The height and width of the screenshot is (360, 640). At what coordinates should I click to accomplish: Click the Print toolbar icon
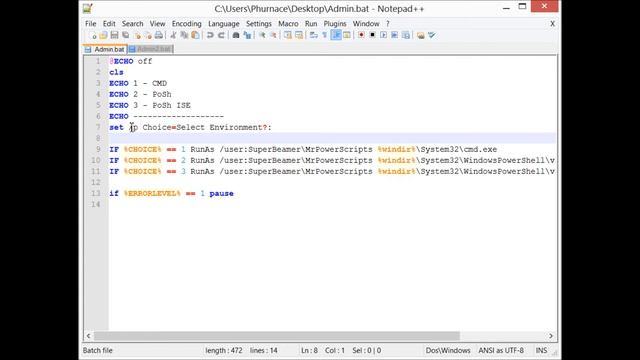[159, 36]
